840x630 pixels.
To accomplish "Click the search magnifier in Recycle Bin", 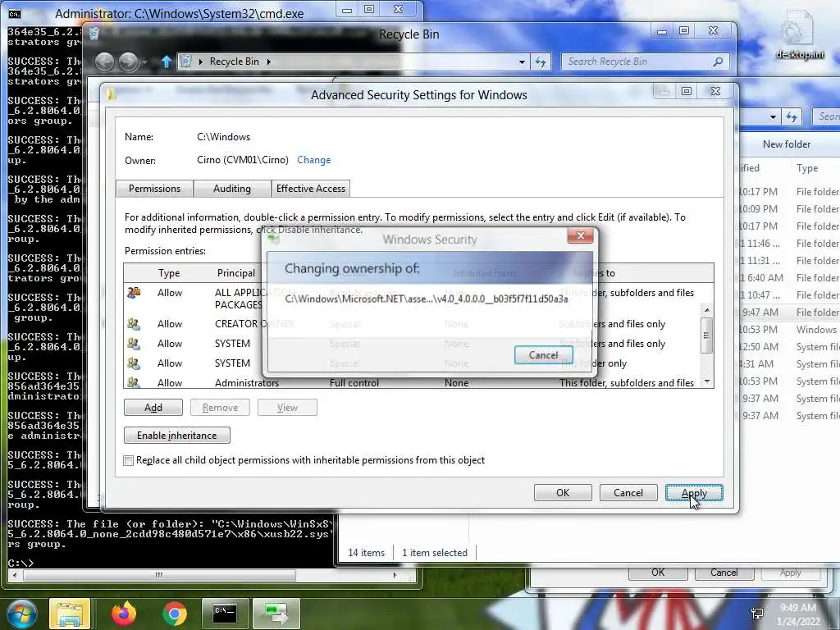I will click(x=718, y=62).
